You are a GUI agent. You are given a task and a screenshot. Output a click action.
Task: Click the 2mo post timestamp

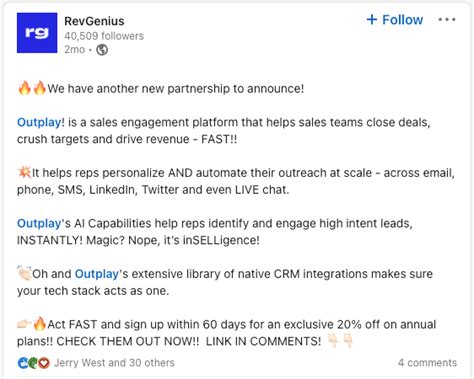tap(75, 50)
